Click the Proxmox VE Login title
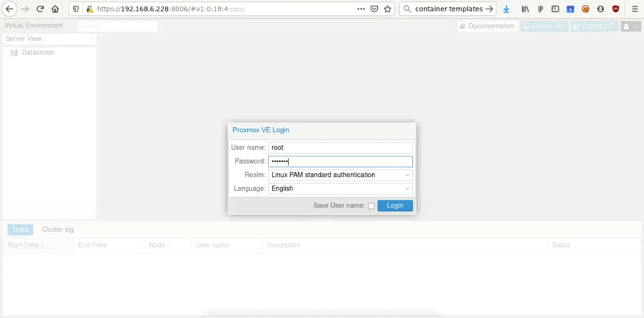644x318 pixels. (261, 130)
